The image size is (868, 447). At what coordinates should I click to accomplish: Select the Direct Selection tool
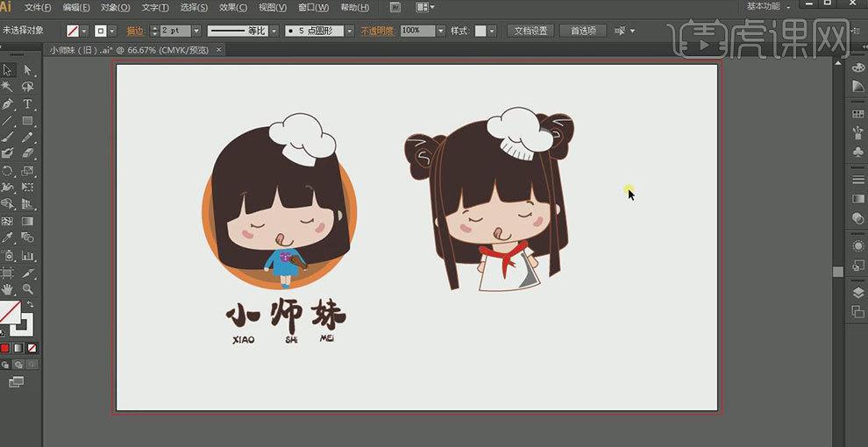(27, 70)
